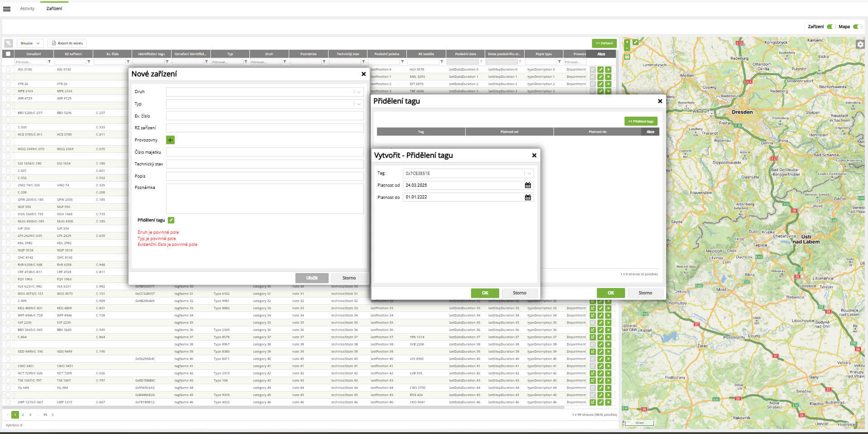The height and width of the screenshot is (434, 868).
Task: Open filter options for Popis typu column
Action: pyautogui.click(x=559, y=62)
